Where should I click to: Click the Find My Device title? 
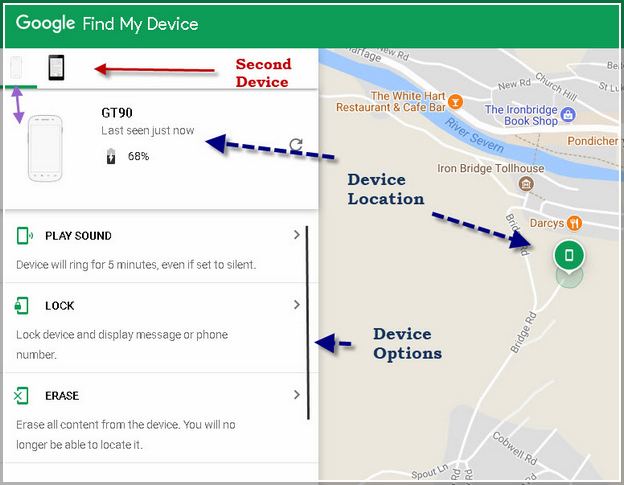140,24
